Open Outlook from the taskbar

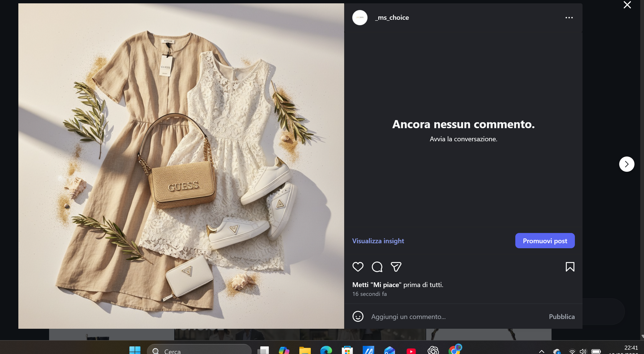coord(389,350)
